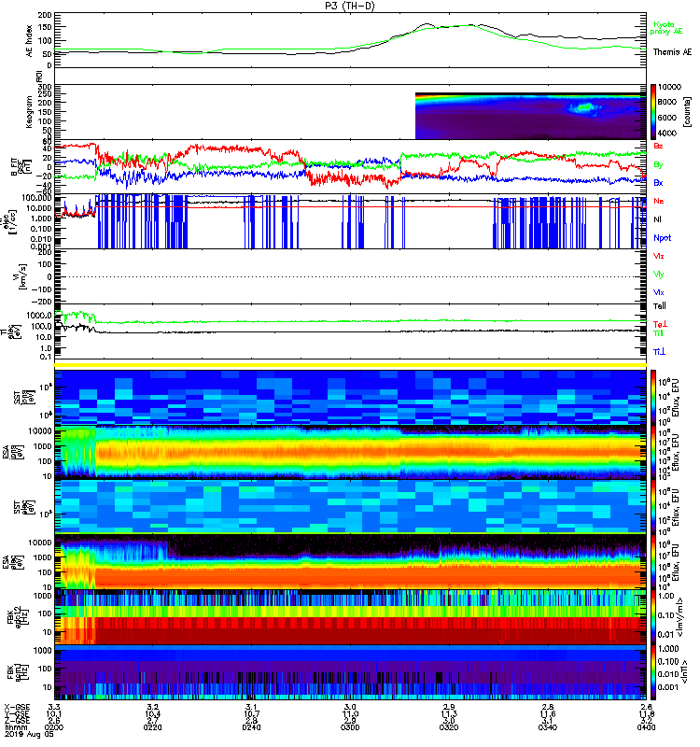Click the "0220" time axis label
Viewport: 700px width, 747px height.
pyautogui.click(x=152, y=727)
